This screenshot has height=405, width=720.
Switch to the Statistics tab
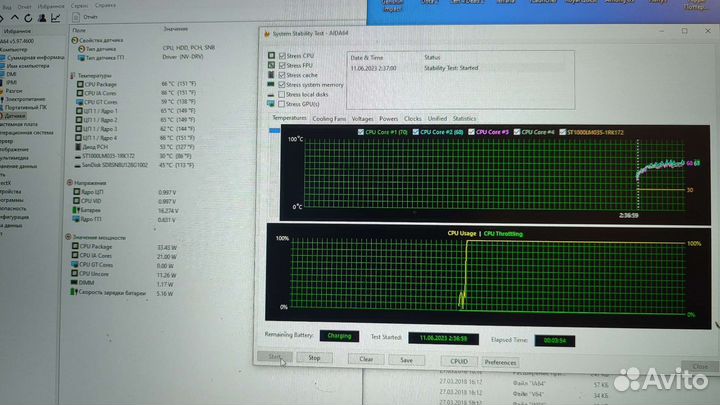pyautogui.click(x=464, y=118)
